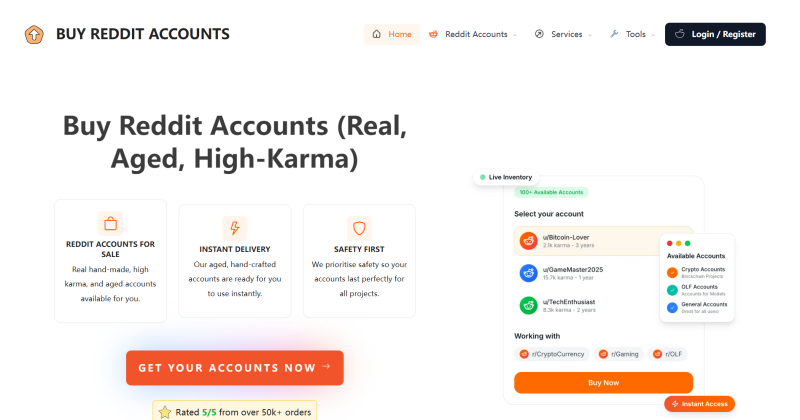Click the Safety First shield icon
800x420 pixels.
[x=359, y=228]
